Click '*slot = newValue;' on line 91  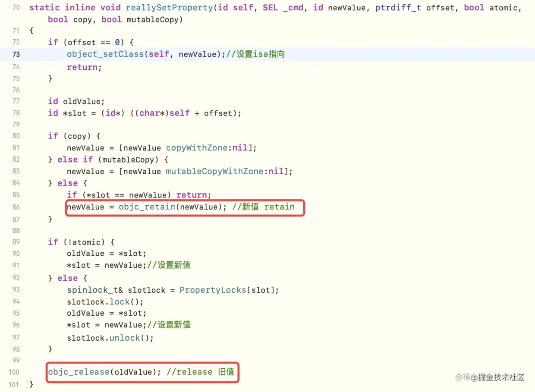pyautogui.click(x=107, y=265)
